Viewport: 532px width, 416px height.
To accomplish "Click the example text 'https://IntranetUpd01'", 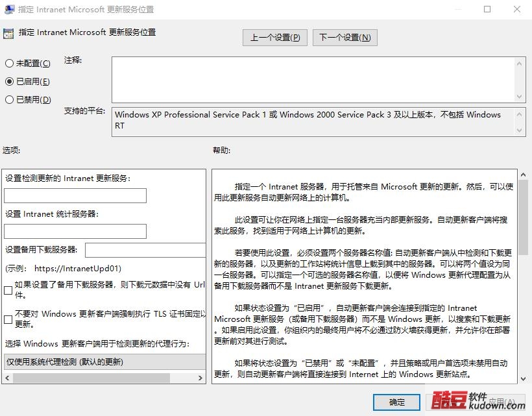I will (77, 269).
